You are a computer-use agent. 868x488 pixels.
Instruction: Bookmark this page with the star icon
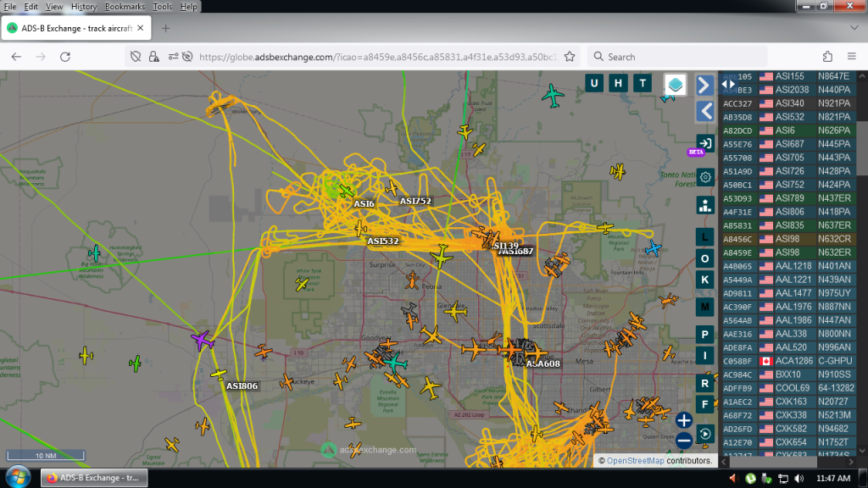tap(570, 57)
